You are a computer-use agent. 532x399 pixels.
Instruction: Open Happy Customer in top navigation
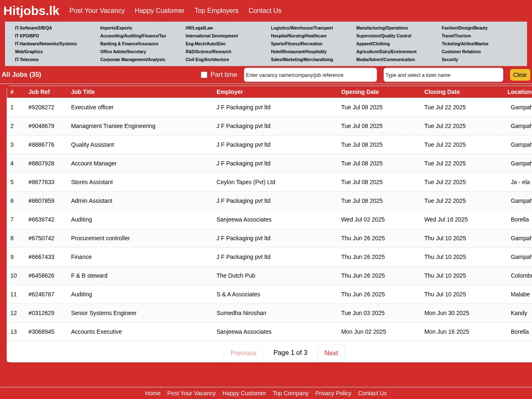[x=160, y=10]
